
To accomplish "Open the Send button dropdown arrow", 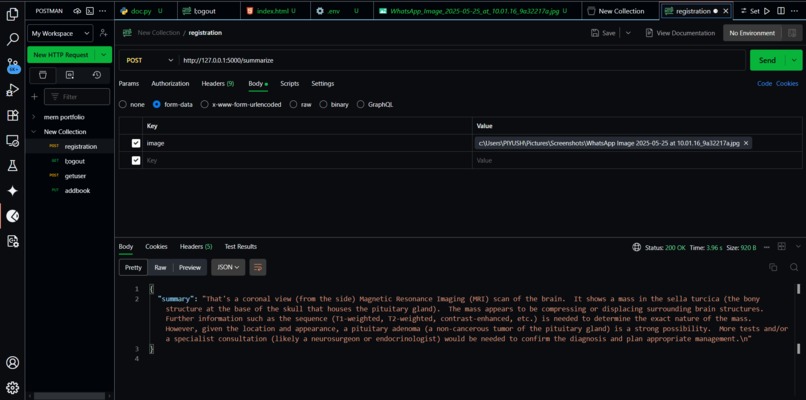I will tap(796, 60).
